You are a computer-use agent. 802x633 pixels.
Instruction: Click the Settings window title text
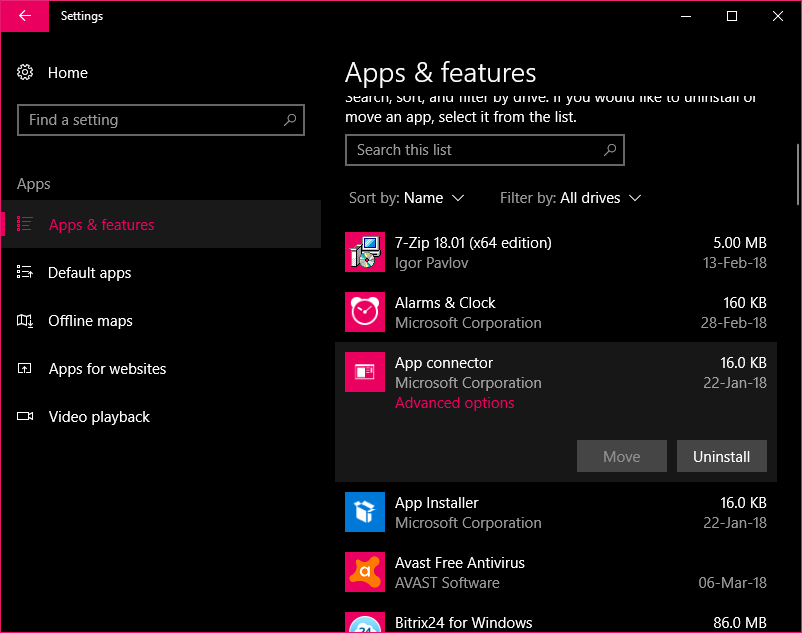(82, 16)
